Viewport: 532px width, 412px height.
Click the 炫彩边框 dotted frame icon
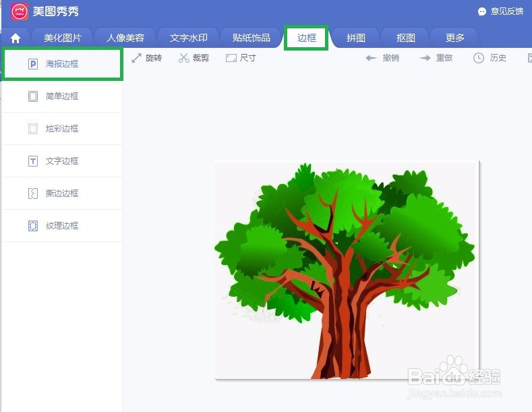pos(33,129)
